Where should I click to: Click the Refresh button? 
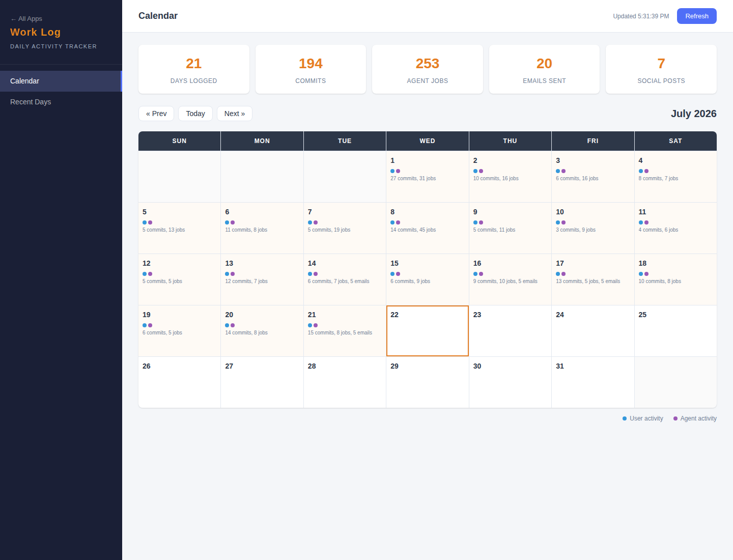(x=696, y=16)
